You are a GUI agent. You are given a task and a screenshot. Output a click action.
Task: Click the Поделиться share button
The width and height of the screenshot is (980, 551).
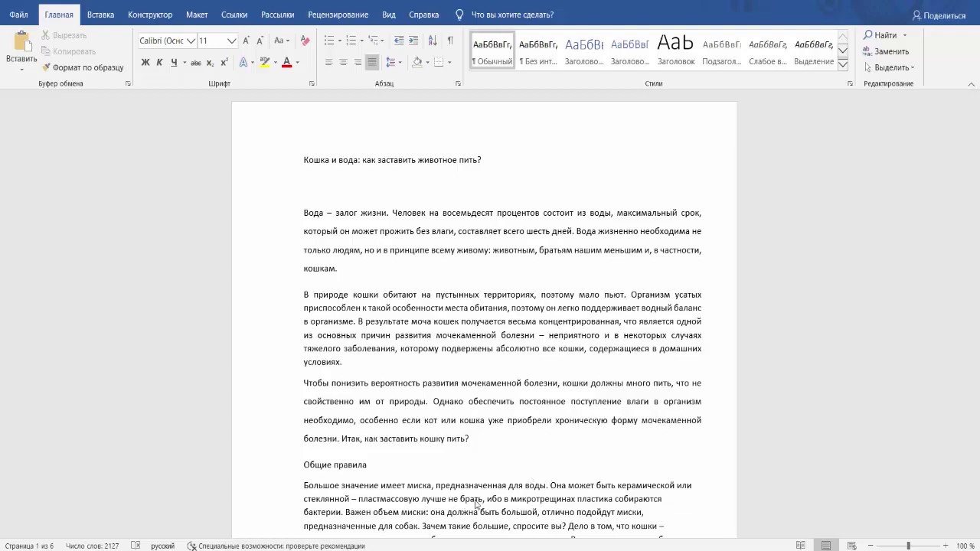coord(939,15)
